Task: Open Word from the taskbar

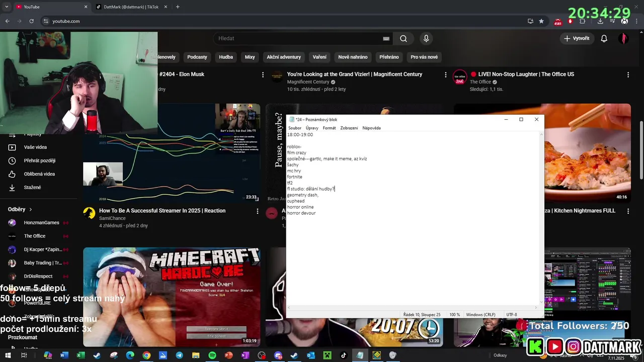Action: coord(64,355)
